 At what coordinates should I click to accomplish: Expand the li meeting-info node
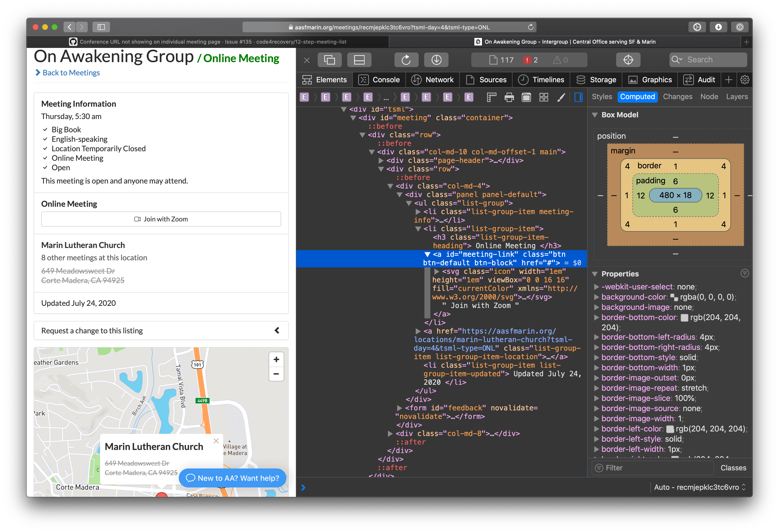[x=418, y=212]
